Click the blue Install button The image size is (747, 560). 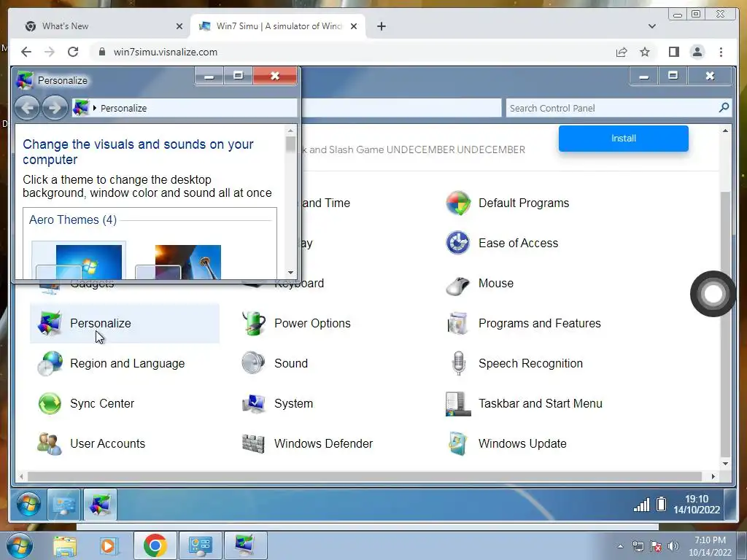point(623,138)
